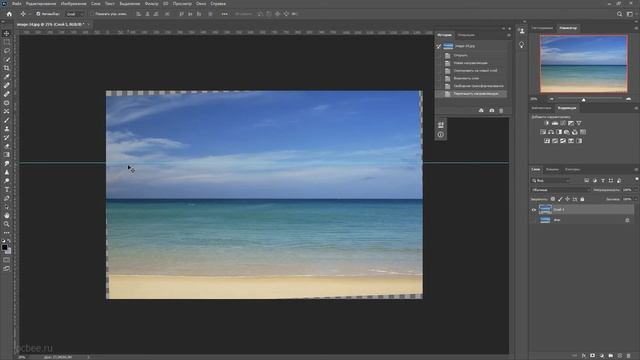
Task: Add a layer mask from the Layers panel footer
Action: coord(593,356)
